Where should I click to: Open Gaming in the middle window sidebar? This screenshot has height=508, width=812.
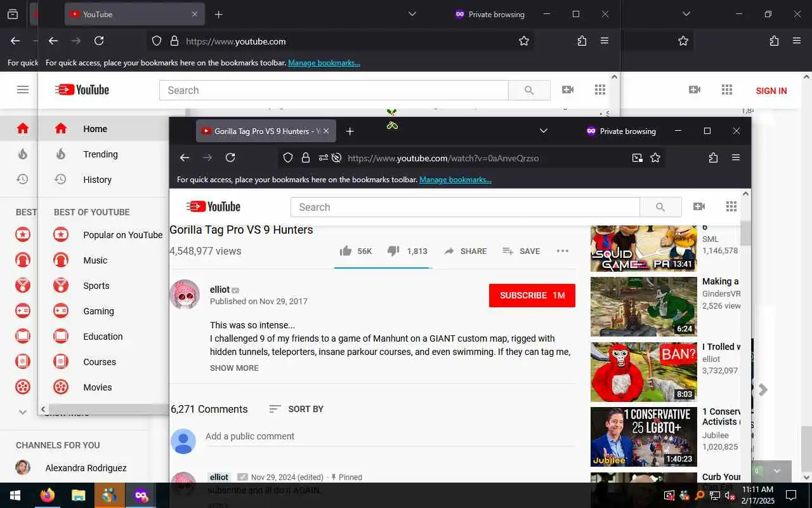103,311
